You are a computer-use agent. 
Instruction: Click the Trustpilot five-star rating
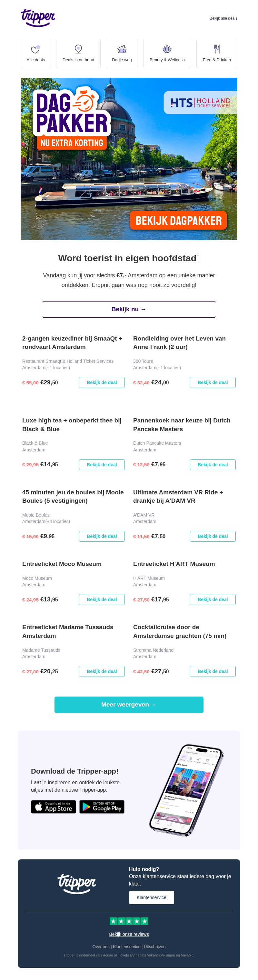click(x=129, y=921)
